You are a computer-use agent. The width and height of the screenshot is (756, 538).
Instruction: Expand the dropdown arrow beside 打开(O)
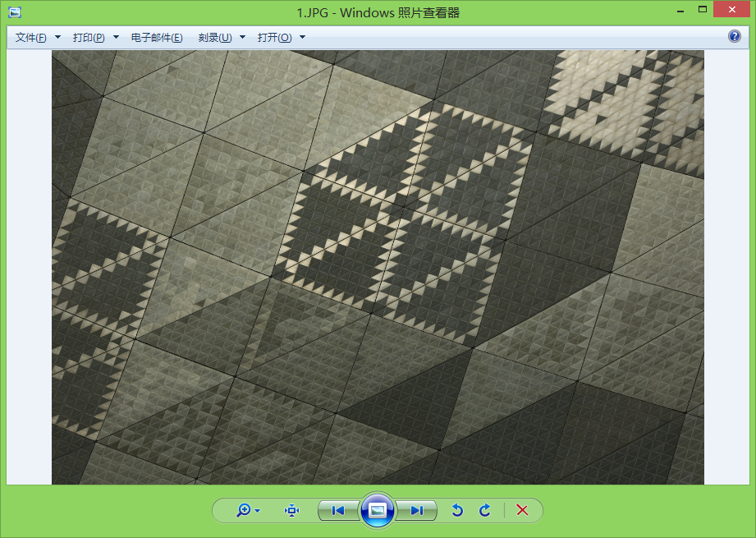pos(302,38)
